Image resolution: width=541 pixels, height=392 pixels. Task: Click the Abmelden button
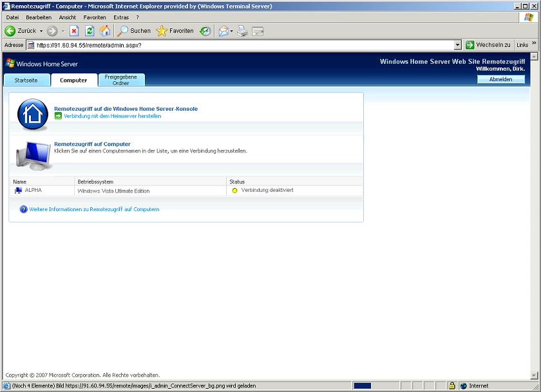click(500, 79)
